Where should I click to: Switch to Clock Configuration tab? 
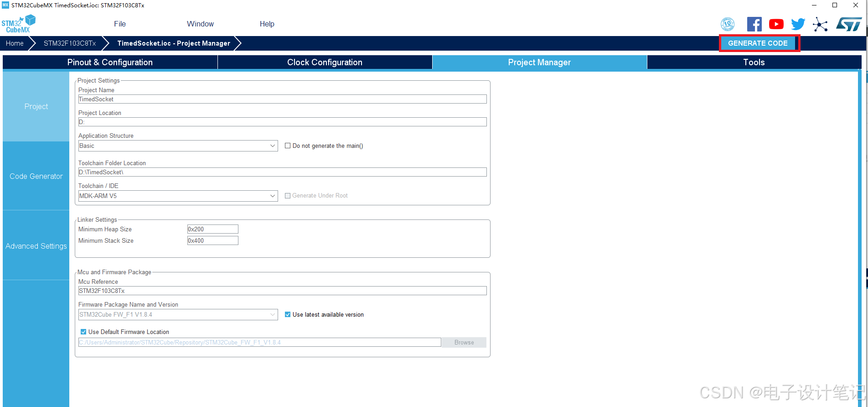click(325, 62)
